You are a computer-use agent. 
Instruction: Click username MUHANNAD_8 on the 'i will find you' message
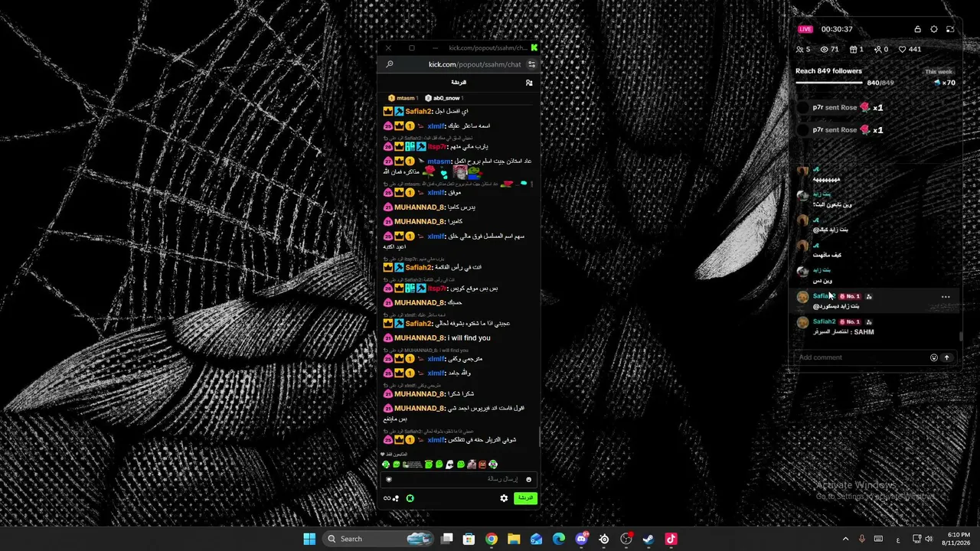click(x=420, y=338)
